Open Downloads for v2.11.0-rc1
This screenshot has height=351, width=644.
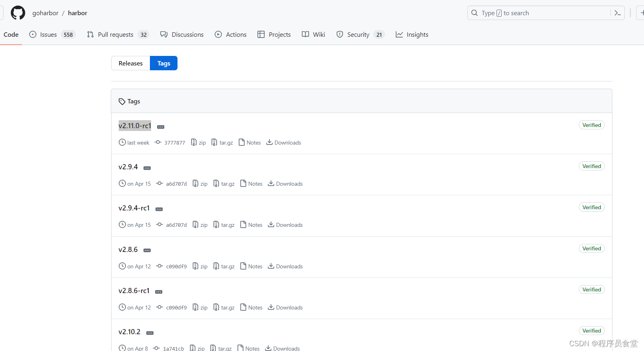pyautogui.click(x=284, y=143)
